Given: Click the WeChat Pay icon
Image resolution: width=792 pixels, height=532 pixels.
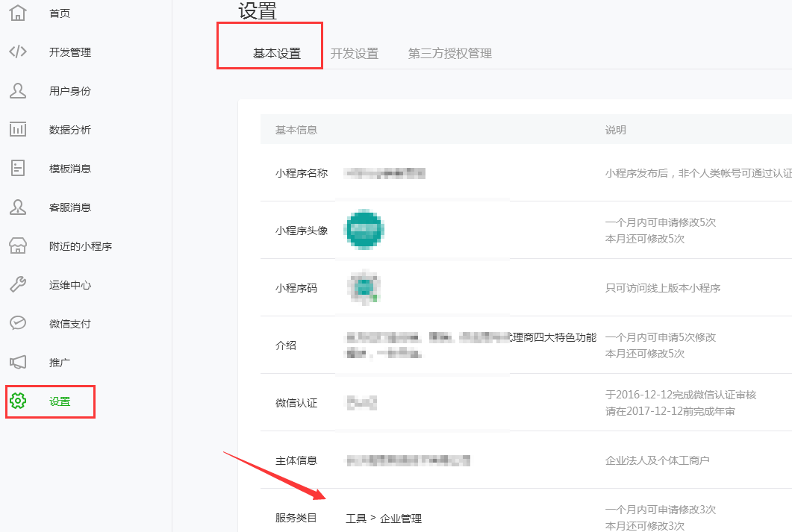Looking at the screenshot, I should 18,324.
